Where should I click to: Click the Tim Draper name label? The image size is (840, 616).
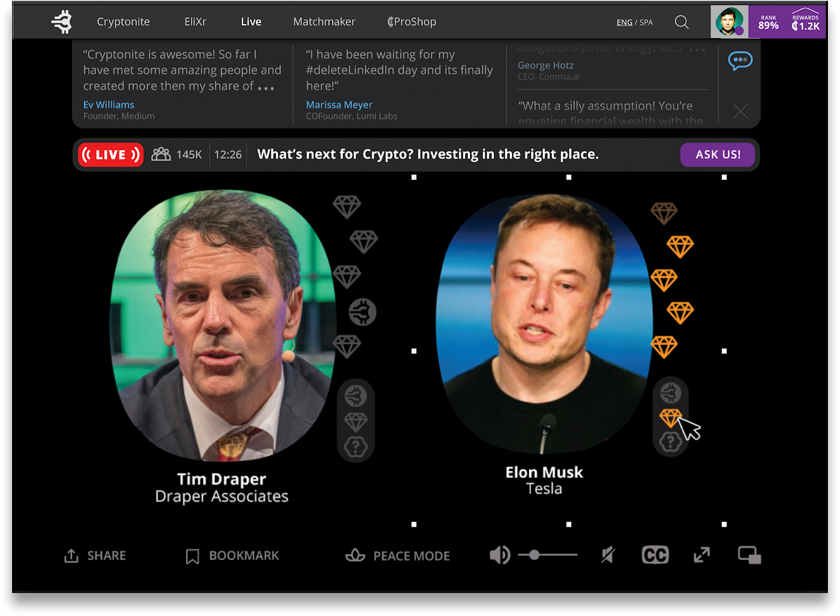pos(221,479)
